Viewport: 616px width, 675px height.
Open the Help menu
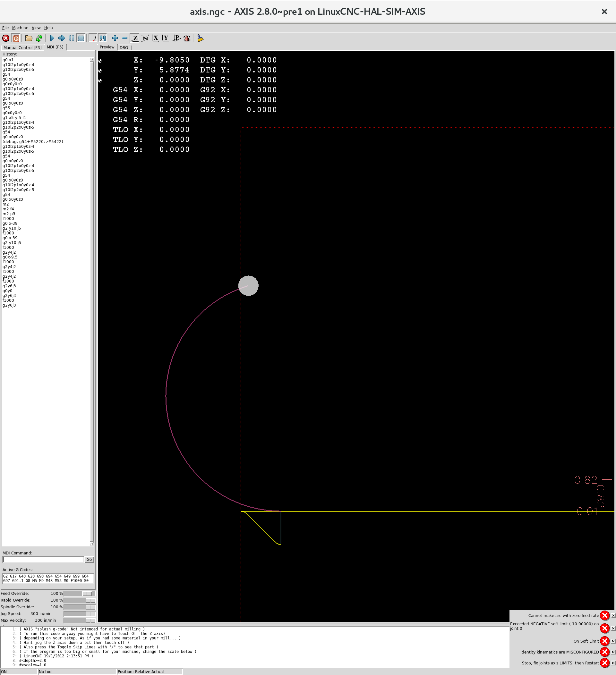pos(48,28)
